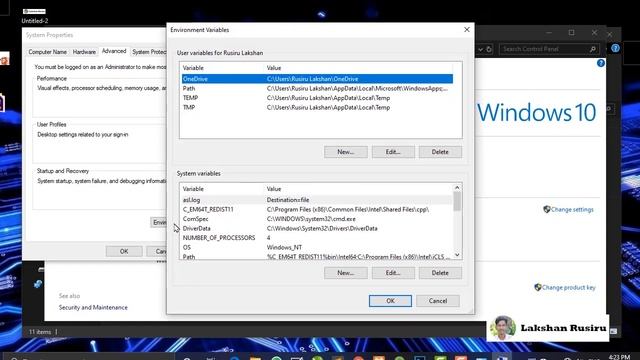Close the Environment Variables dialog
This screenshot has height=360, width=640.
467,30
